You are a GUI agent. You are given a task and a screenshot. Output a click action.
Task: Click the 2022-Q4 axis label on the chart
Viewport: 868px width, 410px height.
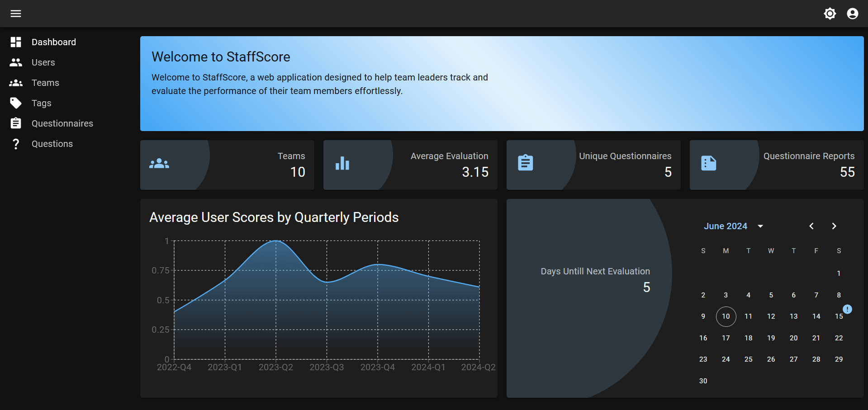pyautogui.click(x=174, y=368)
